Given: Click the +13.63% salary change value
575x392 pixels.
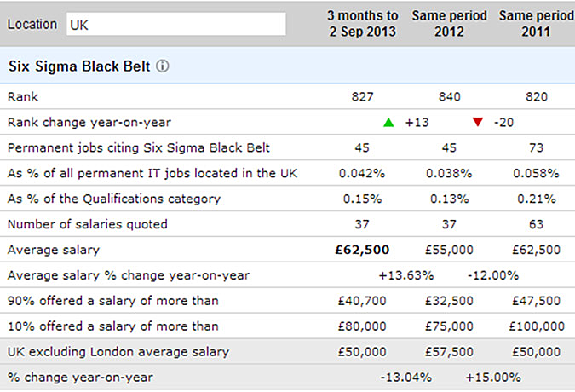Looking at the screenshot, I should 406,275.
